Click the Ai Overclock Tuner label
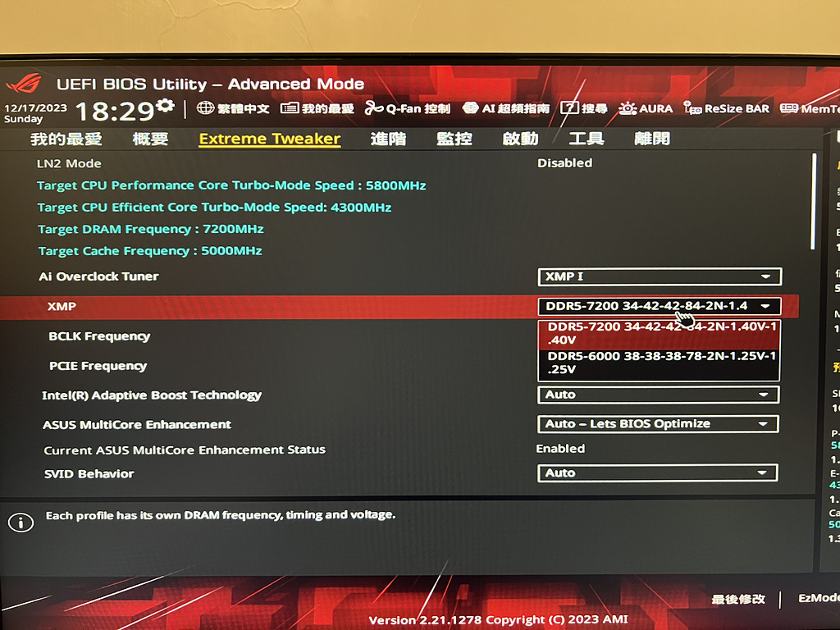The width and height of the screenshot is (840, 630). click(x=98, y=276)
